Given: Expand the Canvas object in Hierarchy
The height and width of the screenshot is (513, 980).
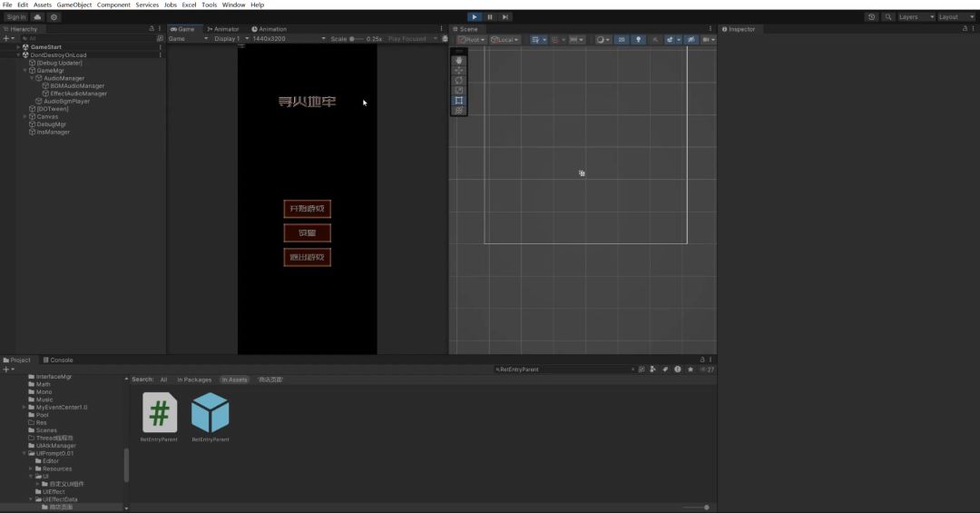Looking at the screenshot, I should click(25, 116).
